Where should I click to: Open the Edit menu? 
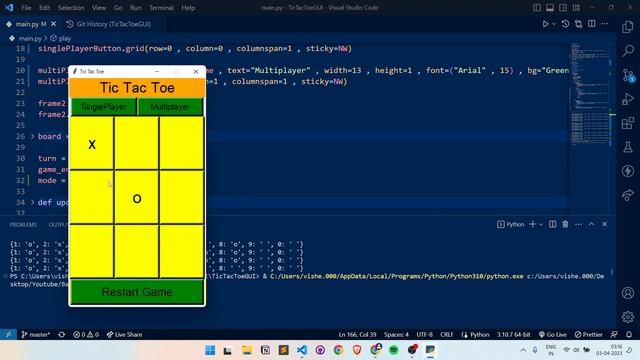tap(44, 8)
